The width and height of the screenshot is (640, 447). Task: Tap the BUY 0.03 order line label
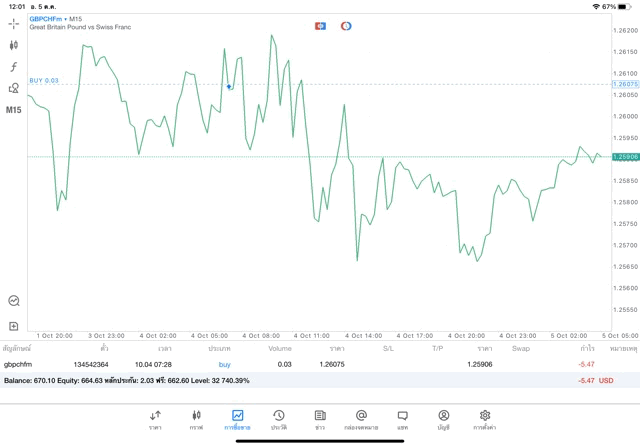44,80
